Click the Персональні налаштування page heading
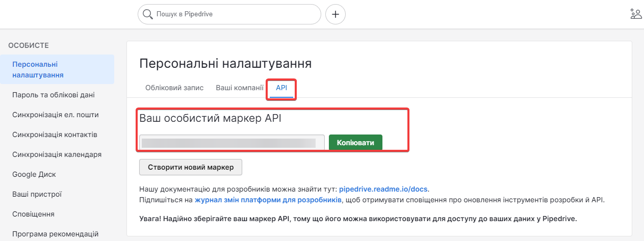The image size is (644, 241). tap(225, 64)
